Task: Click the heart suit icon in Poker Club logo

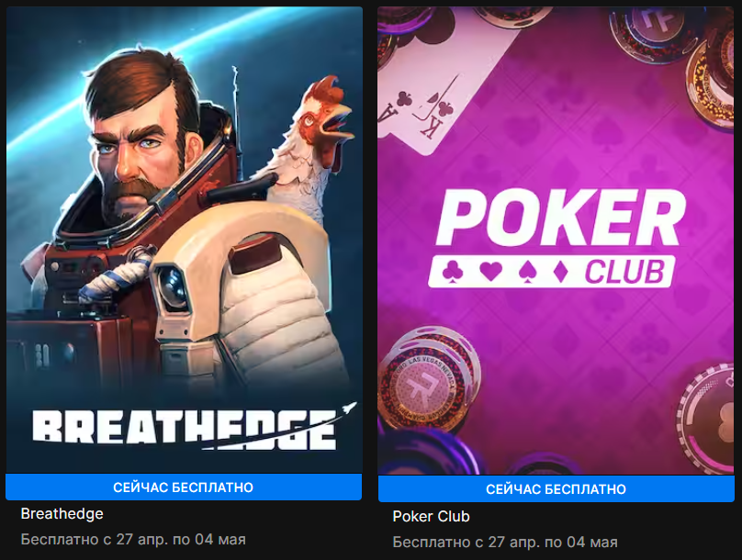Action: pos(490,272)
